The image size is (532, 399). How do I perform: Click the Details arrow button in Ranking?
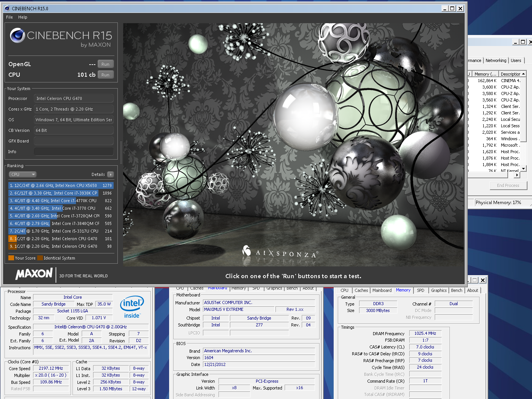(x=111, y=174)
